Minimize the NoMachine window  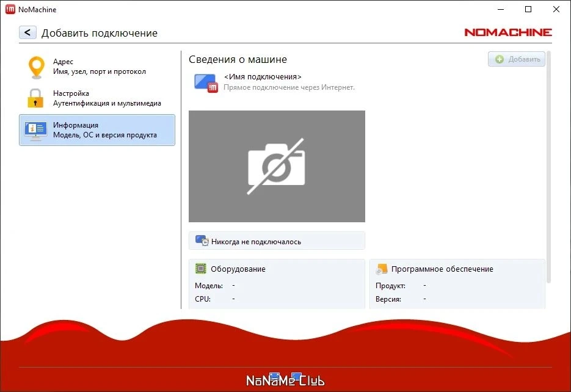tap(501, 9)
